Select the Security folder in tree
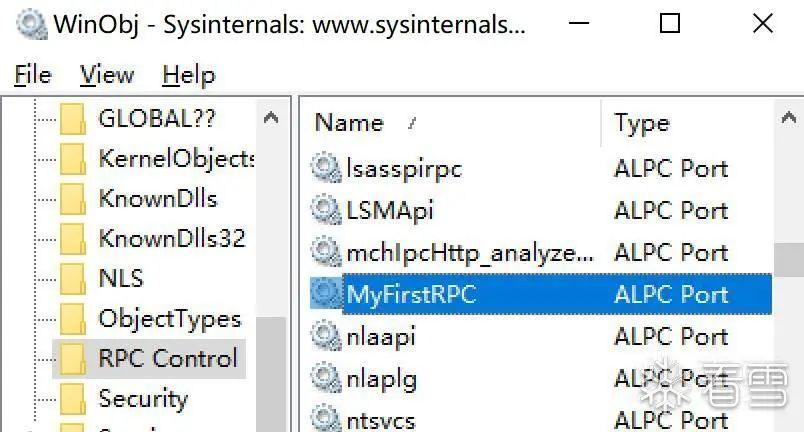 click(x=143, y=399)
